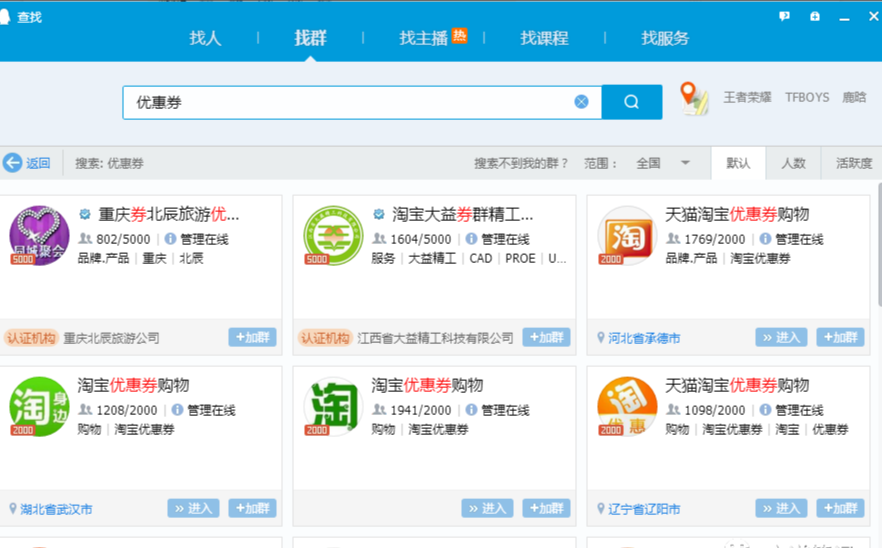Switch to 找人 tab
The width and height of the screenshot is (882, 548).
click(205, 38)
